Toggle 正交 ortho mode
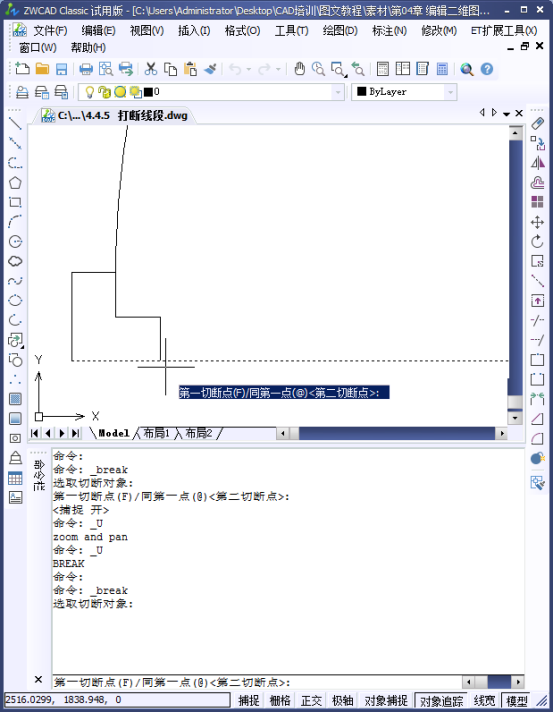This screenshot has width=554, height=712. pos(311,700)
